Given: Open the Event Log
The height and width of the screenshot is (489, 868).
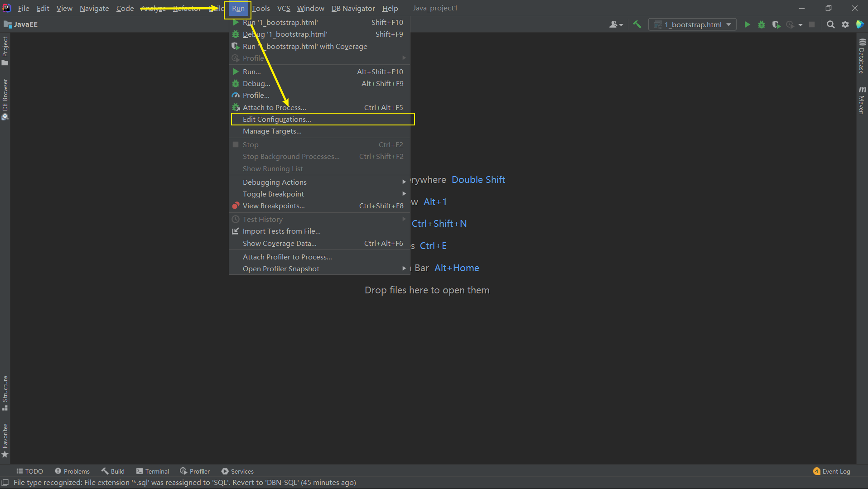Looking at the screenshot, I should (832, 471).
